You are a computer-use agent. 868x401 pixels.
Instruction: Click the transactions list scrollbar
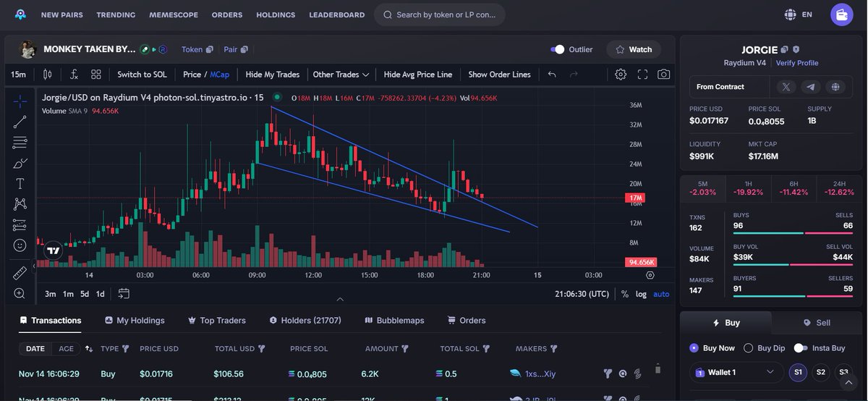[658, 368]
